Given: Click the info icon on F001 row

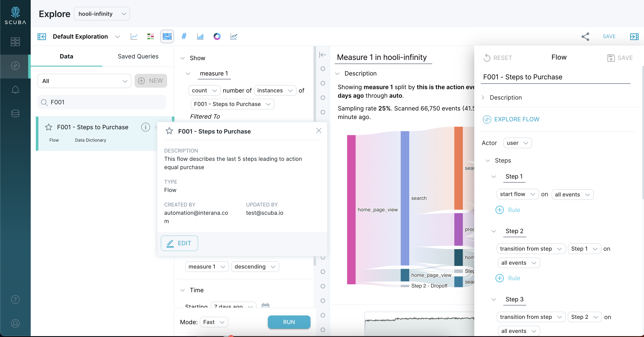Looking at the screenshot, I should (145, 127).
